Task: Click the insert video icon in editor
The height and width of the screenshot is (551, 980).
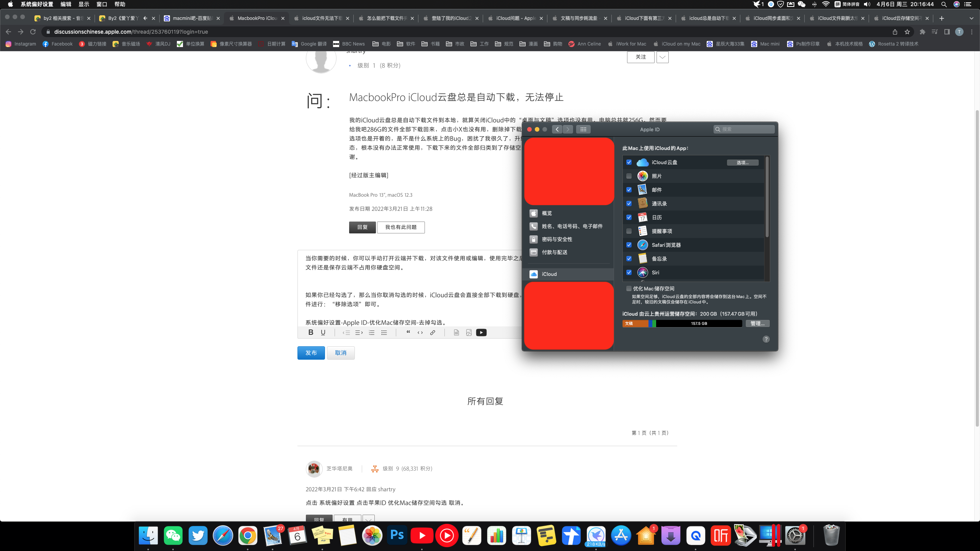Action: pos(481,333)
